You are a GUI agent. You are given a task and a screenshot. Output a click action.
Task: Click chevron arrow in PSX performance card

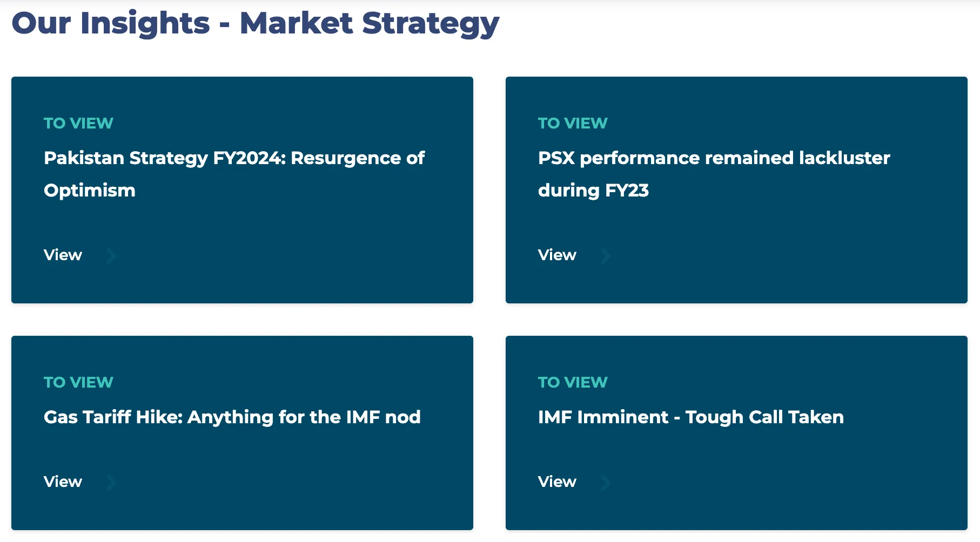(x=606, y=255)
